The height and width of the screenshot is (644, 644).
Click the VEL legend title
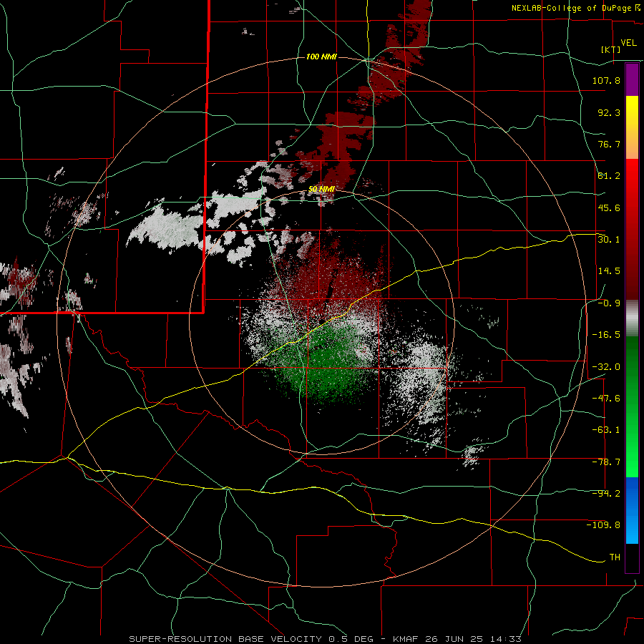(x=628, y=43)
